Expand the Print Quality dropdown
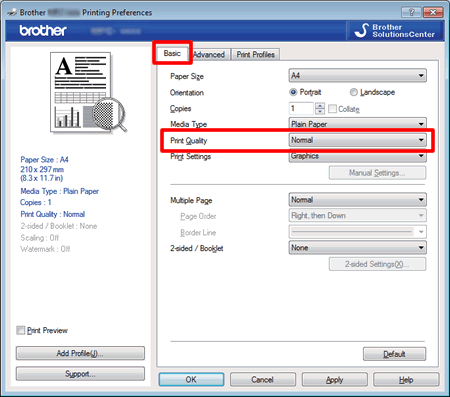Viewport: 450px width, 397px height. [x=357, y=140]
